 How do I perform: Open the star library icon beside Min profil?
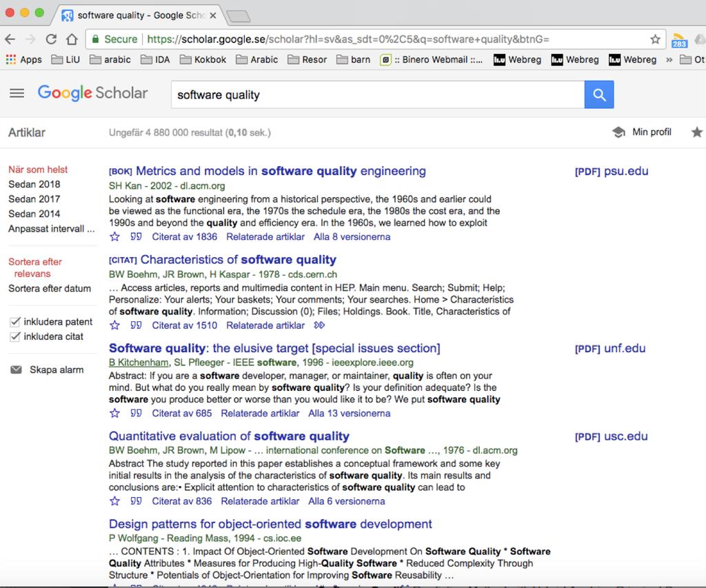tap(697, 132)
